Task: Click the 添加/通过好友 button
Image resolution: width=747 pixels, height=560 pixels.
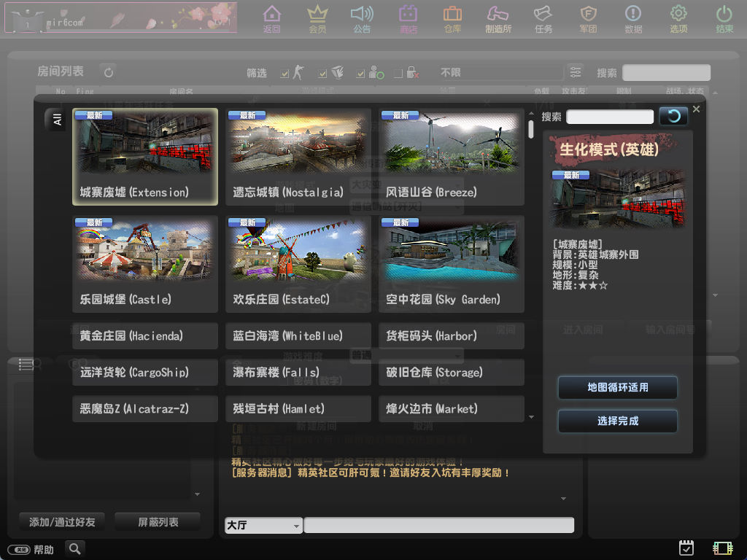Action: tap(62, 522)
